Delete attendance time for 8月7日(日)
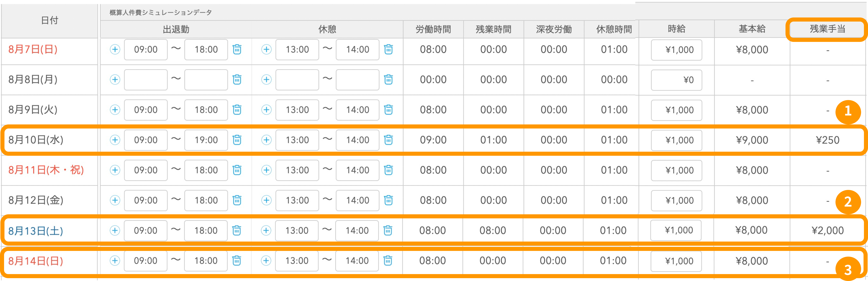 237,50
